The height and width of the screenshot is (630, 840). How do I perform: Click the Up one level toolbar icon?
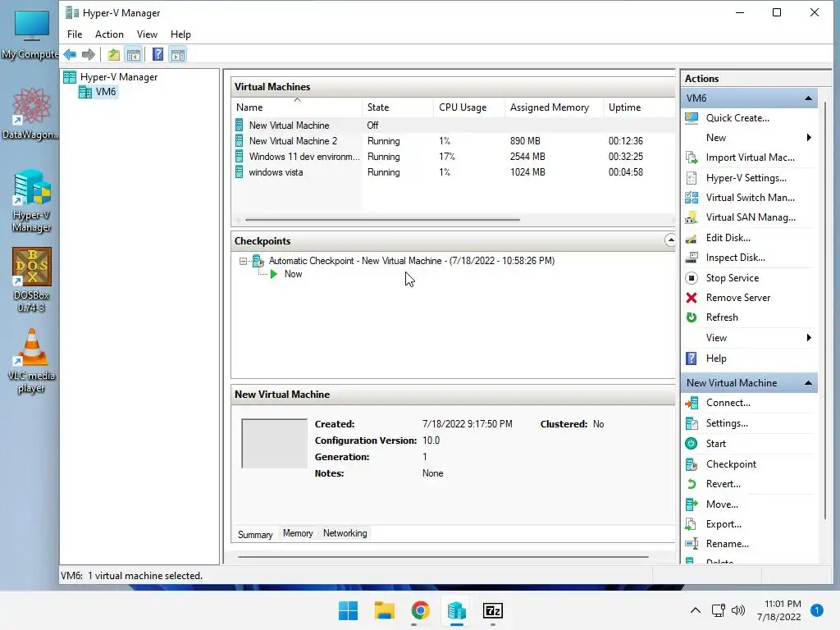tap(113, 54)
